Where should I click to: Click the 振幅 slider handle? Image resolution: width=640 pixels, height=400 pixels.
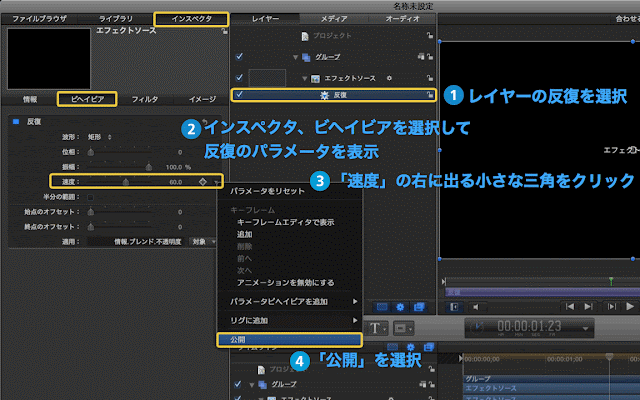click(x=149, y=167)
